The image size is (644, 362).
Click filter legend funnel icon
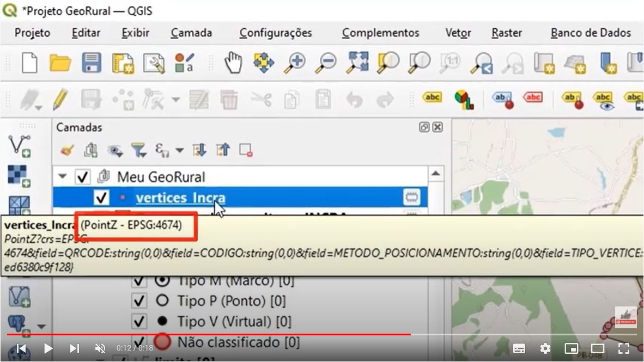138,150
